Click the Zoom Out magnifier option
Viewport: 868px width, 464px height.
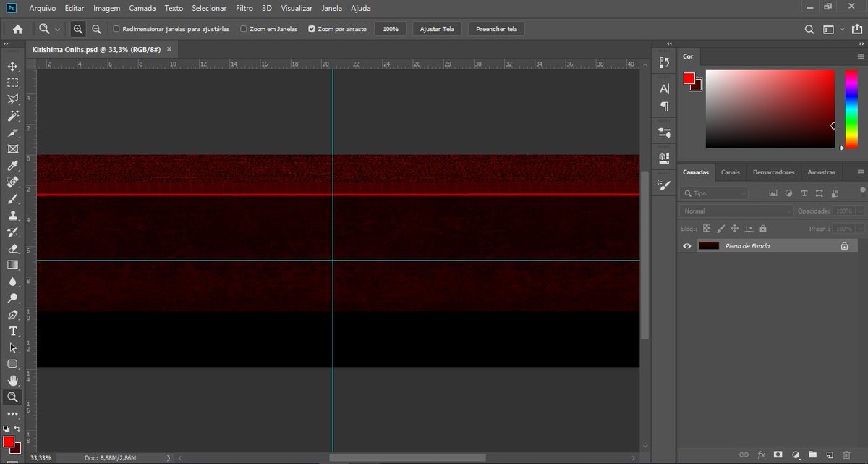(96, 29)
